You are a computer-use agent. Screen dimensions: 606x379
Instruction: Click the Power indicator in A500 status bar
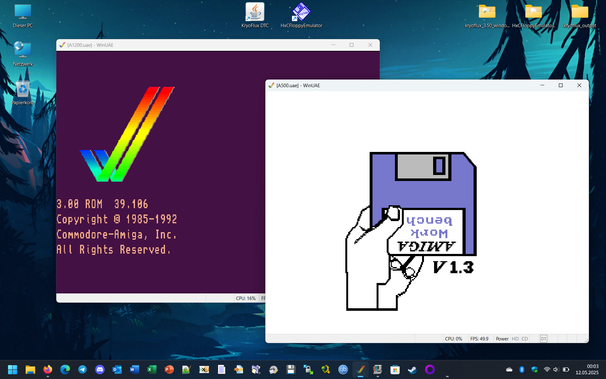click(x=502, y=339)
